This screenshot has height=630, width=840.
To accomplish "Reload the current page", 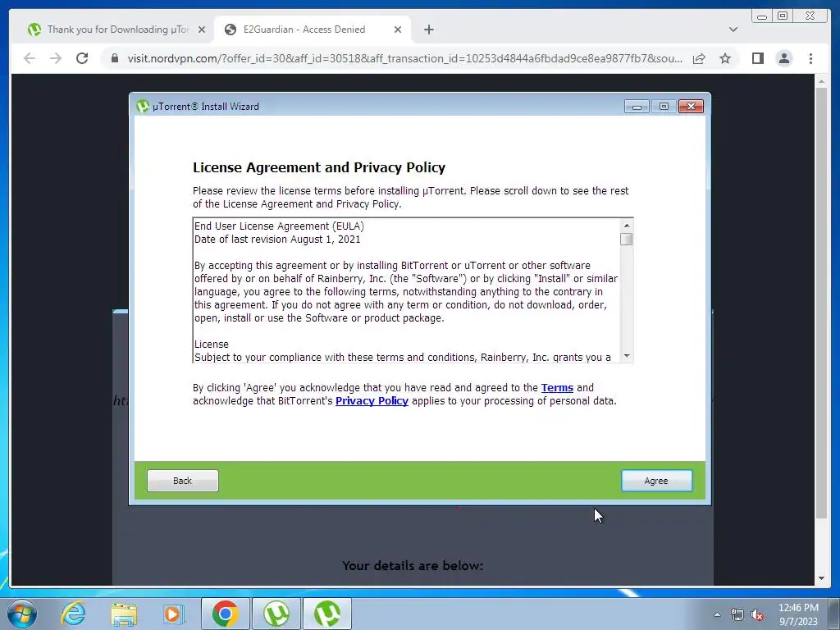I will click(82, 58).
